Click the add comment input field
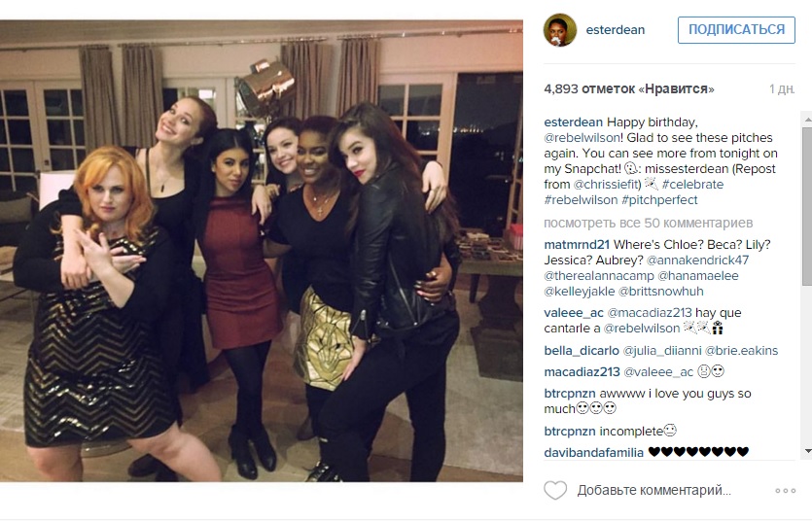Screen dimensions: 812x521 (x=654, y=490)
